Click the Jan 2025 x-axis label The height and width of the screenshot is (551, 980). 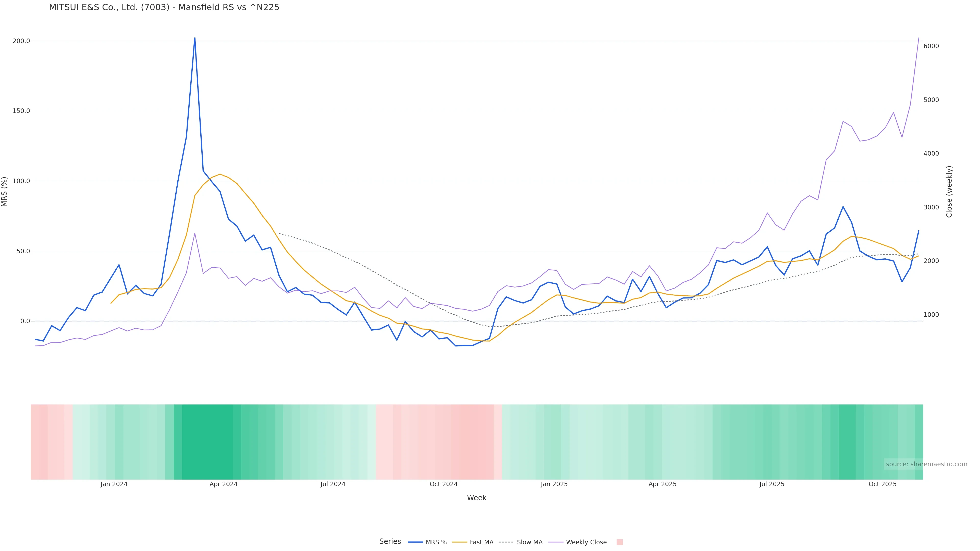(554, 484)
